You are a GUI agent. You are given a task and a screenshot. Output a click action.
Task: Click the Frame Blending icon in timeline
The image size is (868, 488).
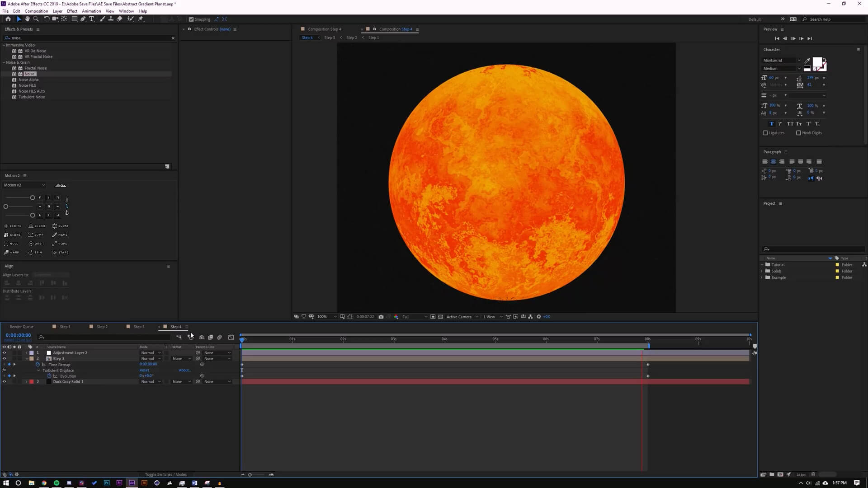pyautogui.click(x=210, y=337)
